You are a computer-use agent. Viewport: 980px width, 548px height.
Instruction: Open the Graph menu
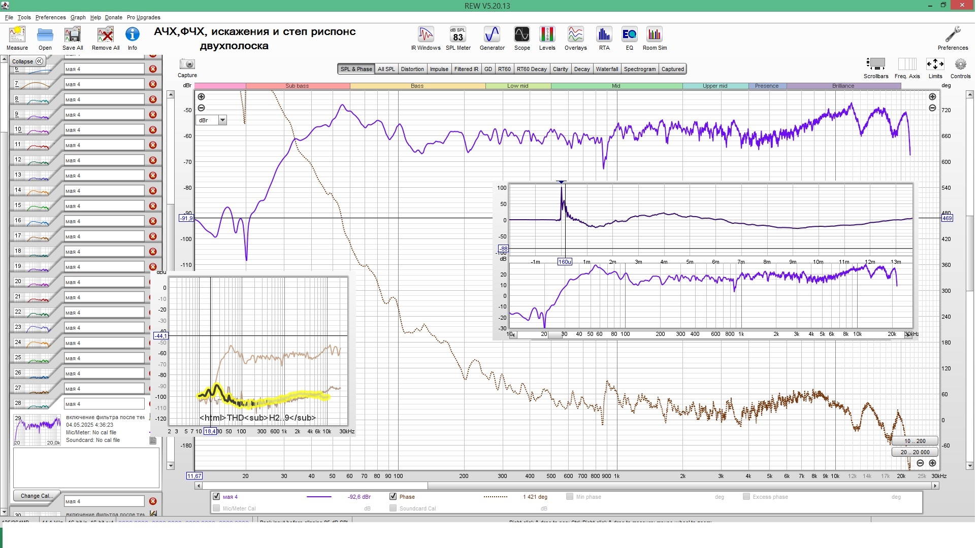point(78,17)
